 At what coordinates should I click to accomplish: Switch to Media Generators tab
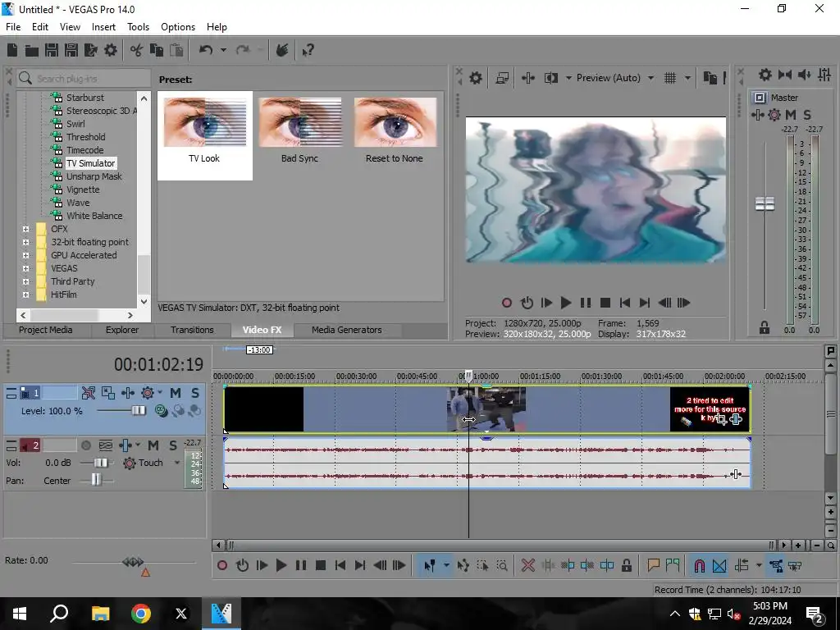click(347, 330)
